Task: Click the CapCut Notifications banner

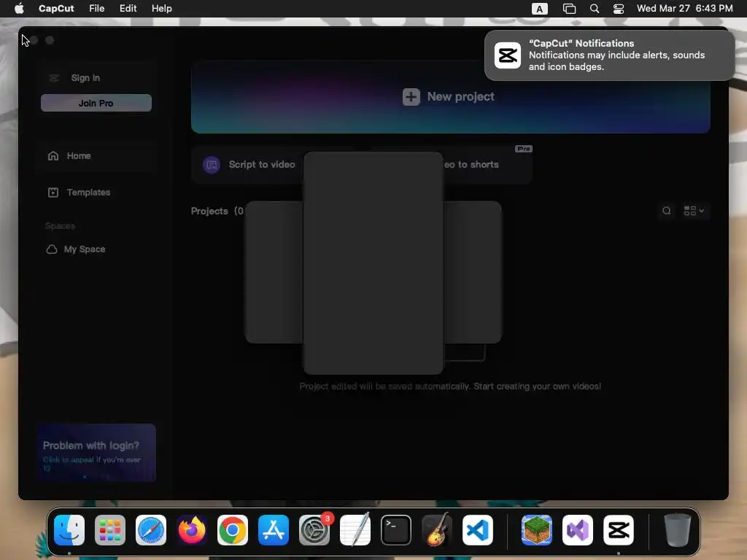Action: pyautogui.click(x=610, y=55)
